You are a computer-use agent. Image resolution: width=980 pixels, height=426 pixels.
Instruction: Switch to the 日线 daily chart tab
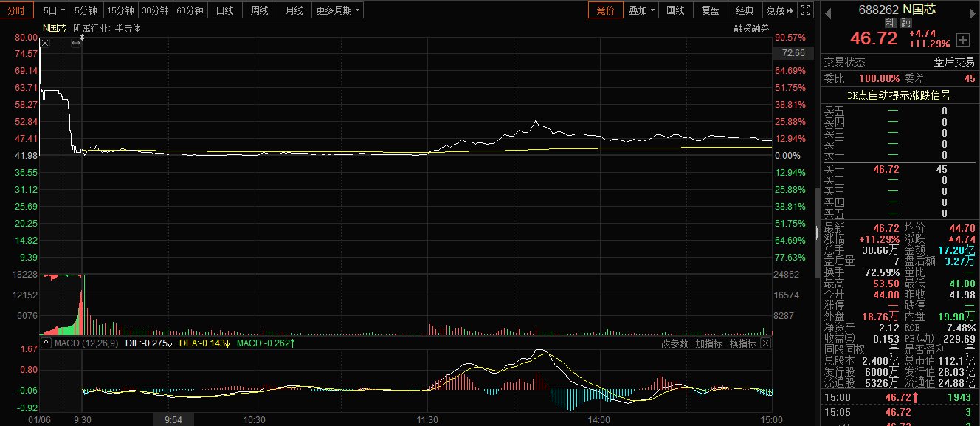[x=224, y=10]
